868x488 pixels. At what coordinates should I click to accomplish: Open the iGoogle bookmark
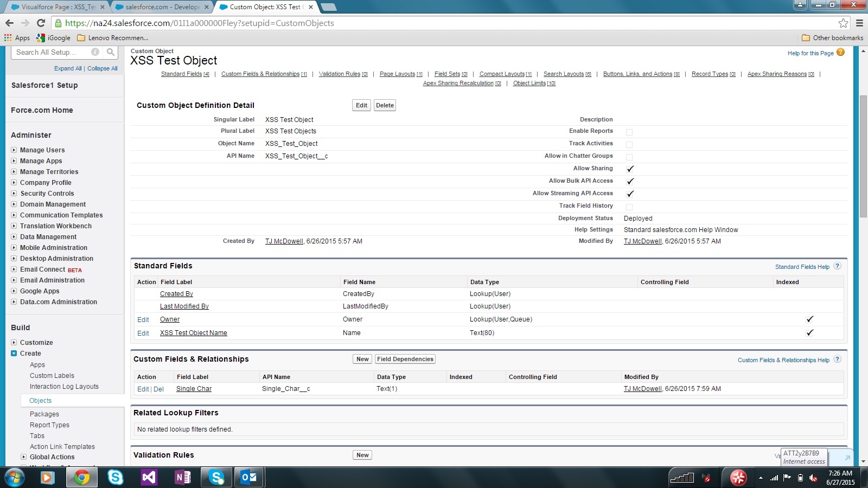click(x=54, y=38)
